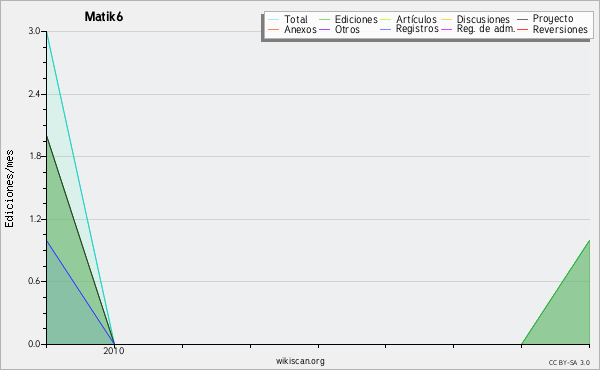Click the chart title Matik6
This screenshot has height=370, width=600.
pos(104,17)
